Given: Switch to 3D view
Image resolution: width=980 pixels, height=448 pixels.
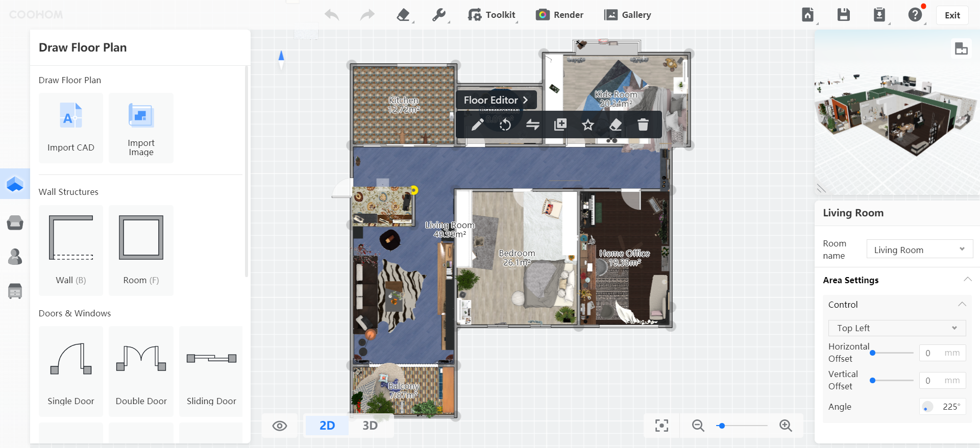Looking at the screenshot, I should pos(370,426).
